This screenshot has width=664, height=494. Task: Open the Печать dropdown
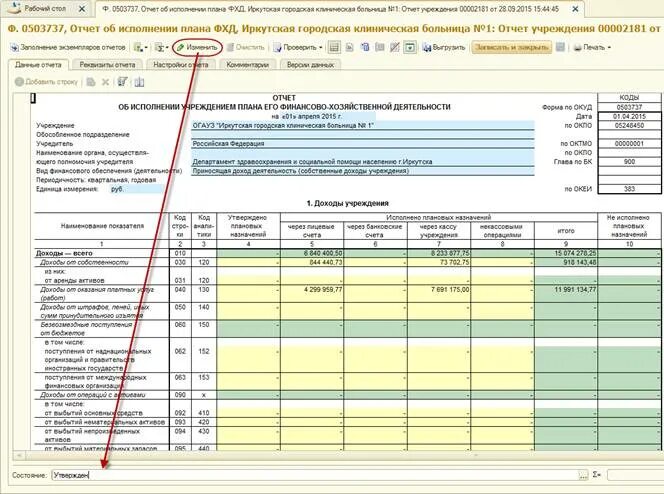(592, 47)
